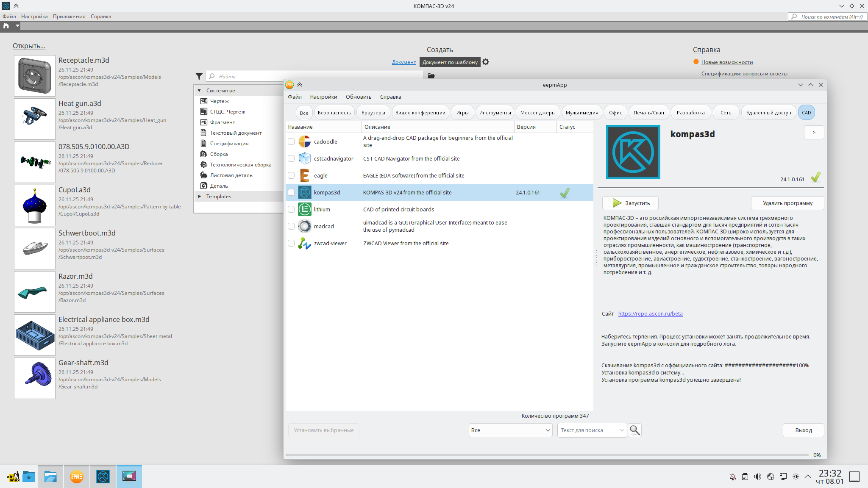Open the 'Все' filter dropdown
This screenshot has height=488, width=868.
(510, 430)
